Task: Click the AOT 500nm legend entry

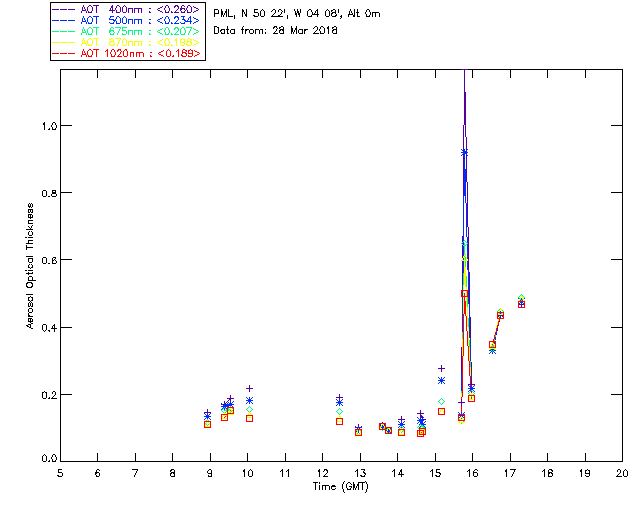Action: point(126,20)
